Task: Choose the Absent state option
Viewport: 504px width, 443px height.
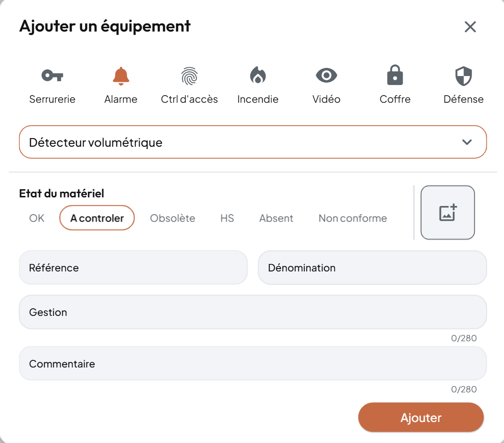Action: click(x=276, y=218)
